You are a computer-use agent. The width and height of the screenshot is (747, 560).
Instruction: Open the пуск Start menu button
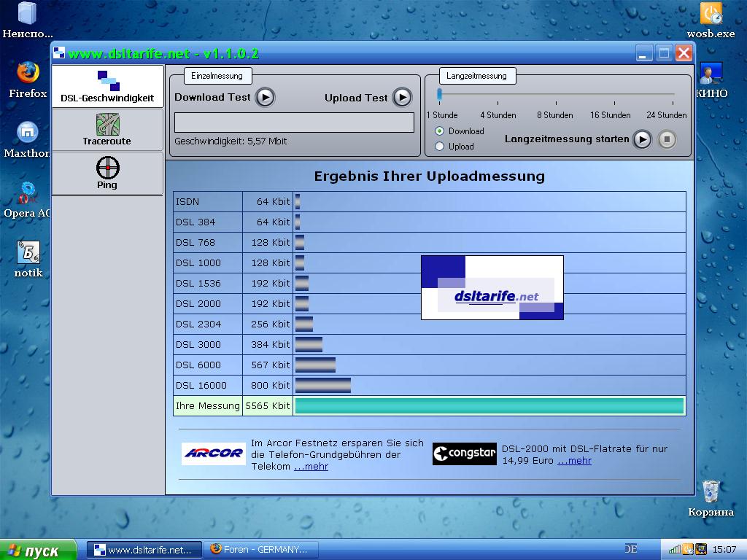[x=38, y=550]
